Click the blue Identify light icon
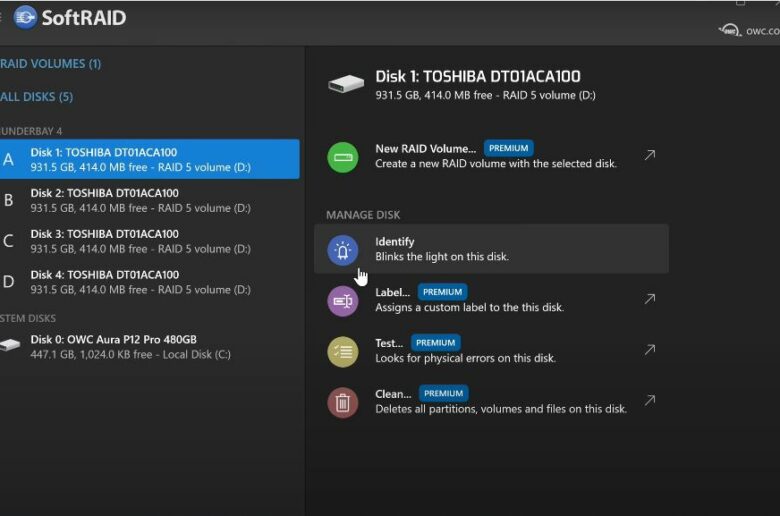This screenshot has height=516, width=780. (x=343, y=250)
